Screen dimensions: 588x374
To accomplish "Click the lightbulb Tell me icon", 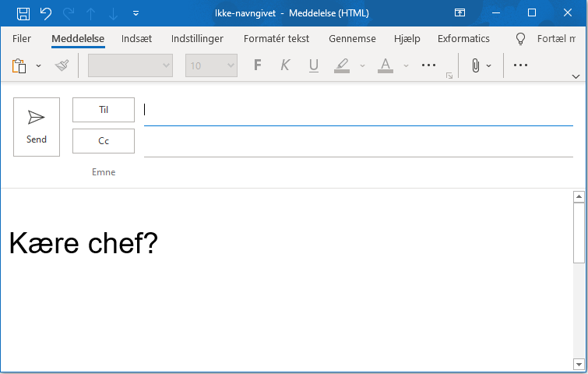I will [521, 39].
